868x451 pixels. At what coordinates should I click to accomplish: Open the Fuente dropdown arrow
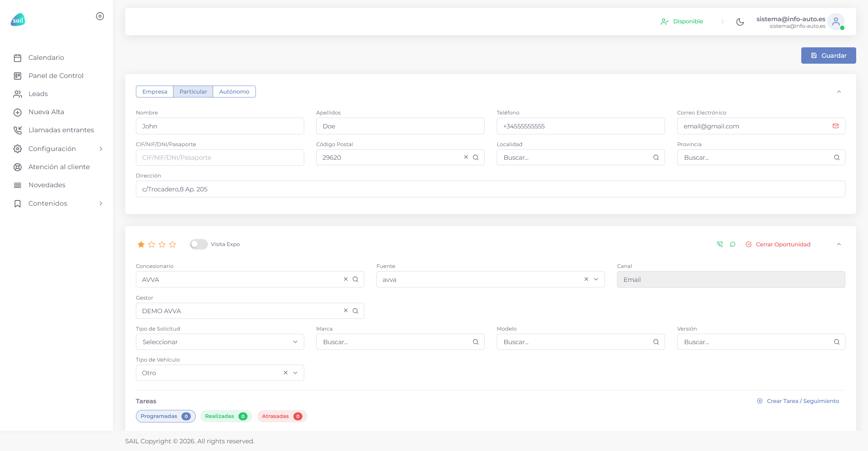click(x=596, y=279)
